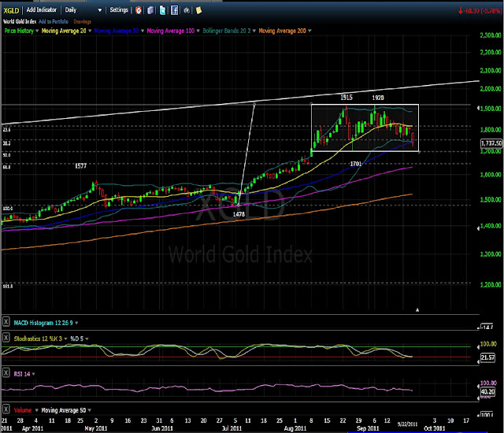The height and width of the screenshot is (433, 504).
Task: Select the Moving Average 100 label
Action: coord(171,31)
